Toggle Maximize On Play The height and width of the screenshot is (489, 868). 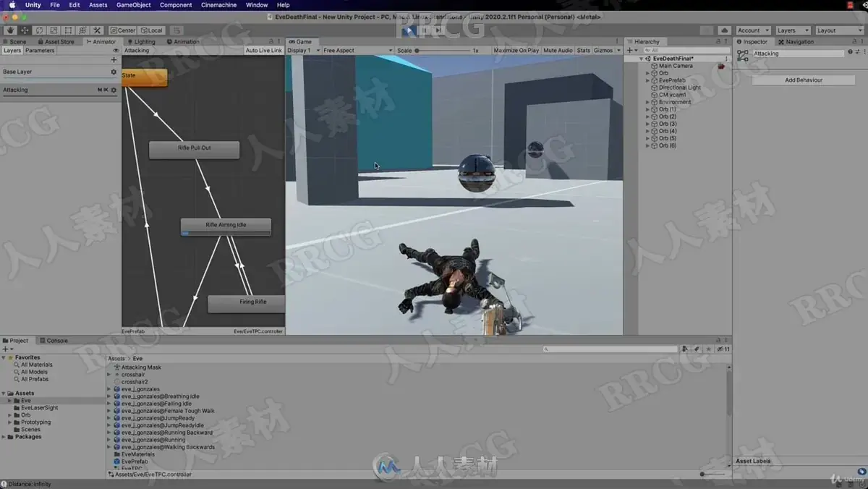516,51
